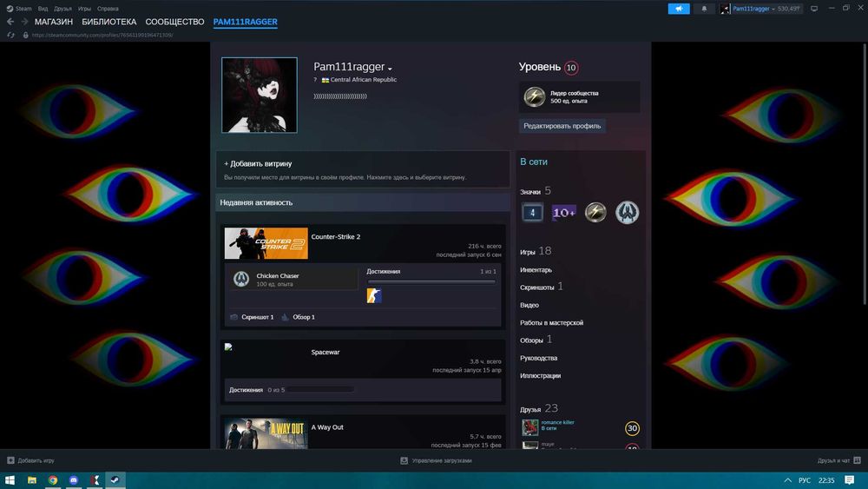Switch to the СООБЩЕСТВО tab
This screenshot has height=489, width=868.
[x=175, y=22]
